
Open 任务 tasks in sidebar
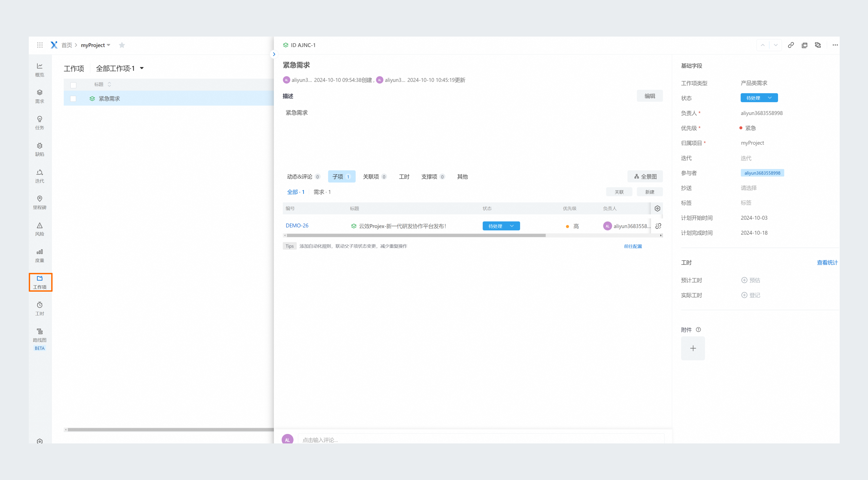pyautogui.click(x=40, y=123)
